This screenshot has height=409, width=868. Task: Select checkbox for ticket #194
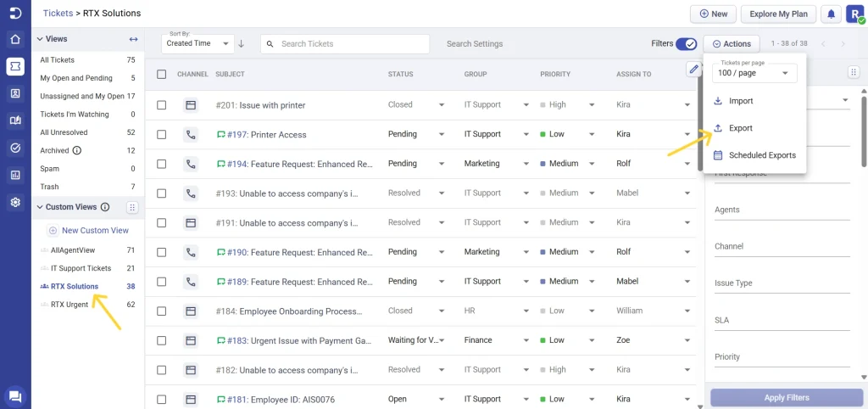point(162,164)
